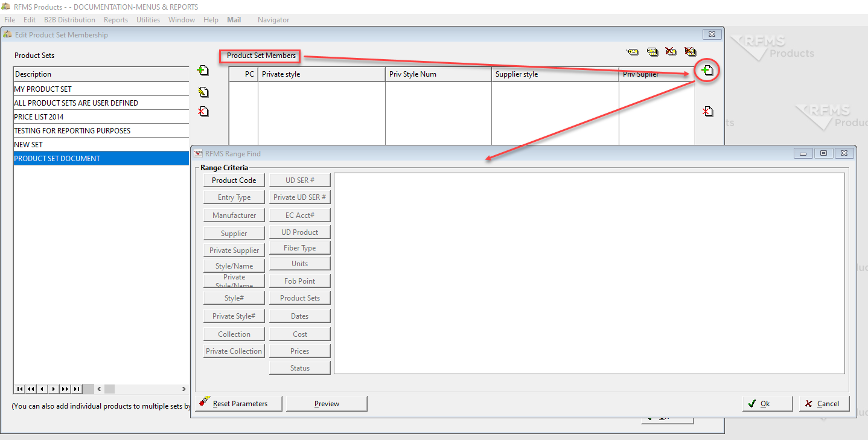Choose Private Style# range criteria
This screenshot has width=868, height=440.
tap(234, 316)
